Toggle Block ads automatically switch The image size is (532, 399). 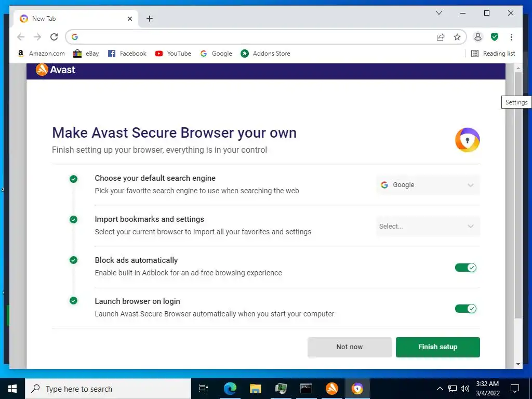tap(465, 268)
